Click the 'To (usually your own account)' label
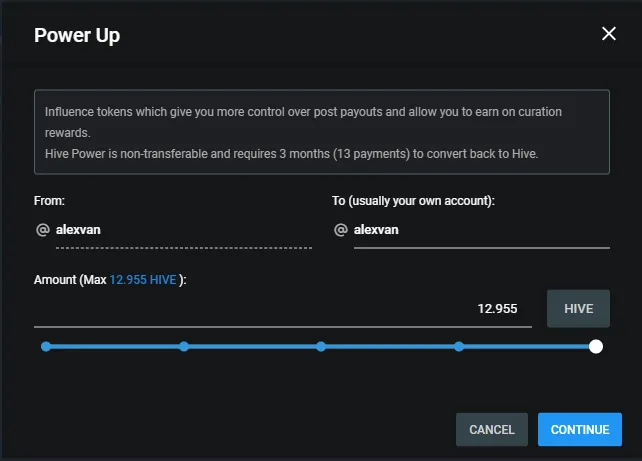 click(x=413, y=201)
